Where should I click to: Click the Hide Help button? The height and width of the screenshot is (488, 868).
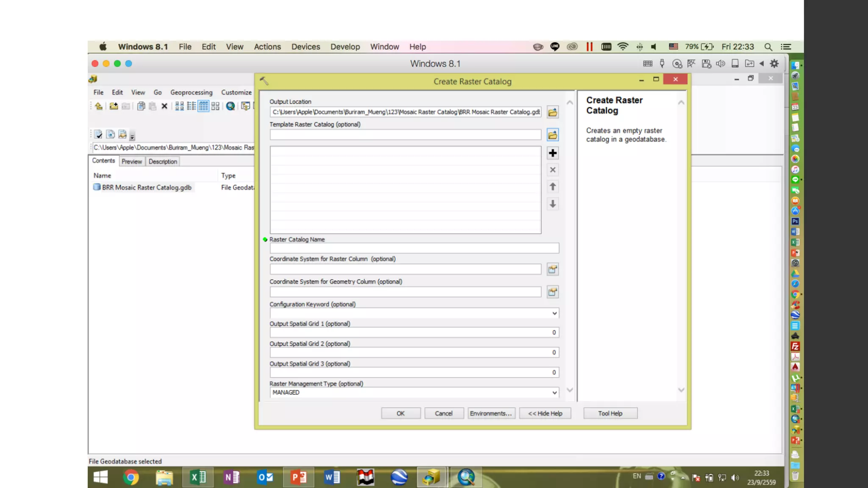tap(545, 413)
